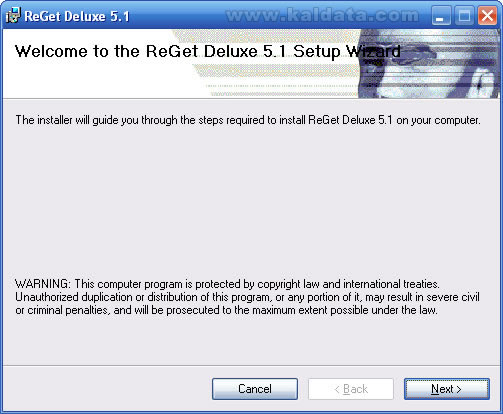
Task: Click the WARNING copyright notice text
Action: tap(247, 297)
